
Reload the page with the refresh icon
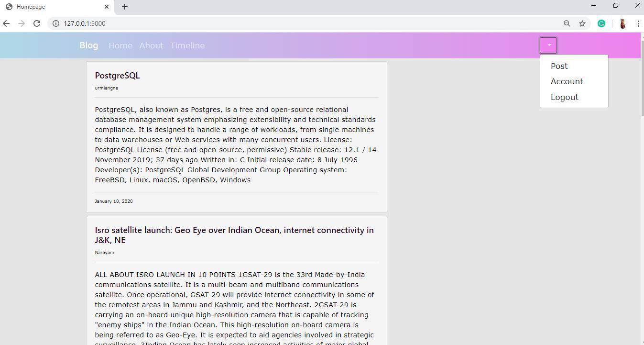[x=37, y=23]
